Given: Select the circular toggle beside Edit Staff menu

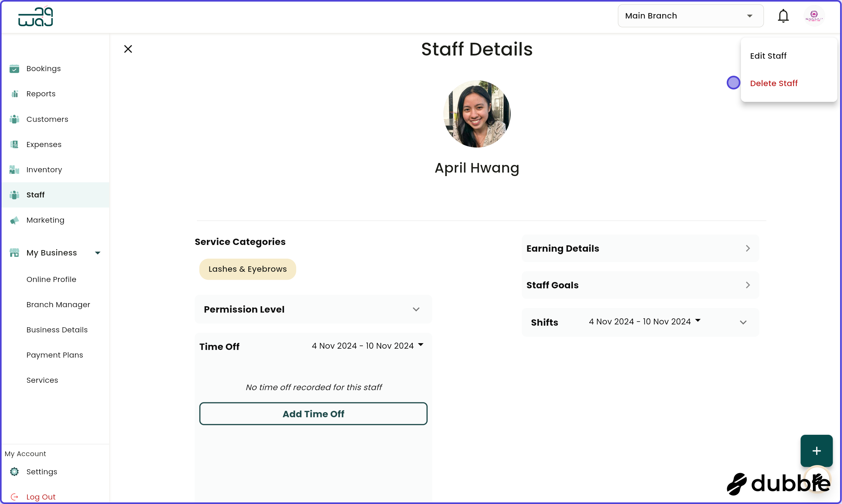Looking at the screenshot, I should tap(733, 83).
